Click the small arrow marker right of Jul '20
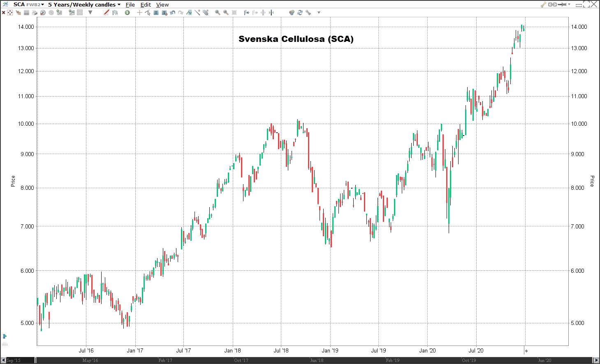This screenshot has width=600, height=364. point(526,351)
